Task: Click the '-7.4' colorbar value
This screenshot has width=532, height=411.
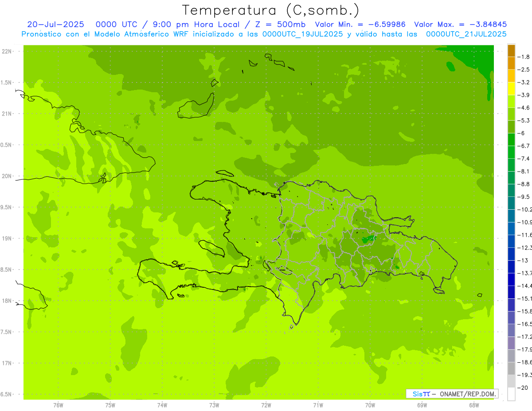Action: click(x=524, y=159)
